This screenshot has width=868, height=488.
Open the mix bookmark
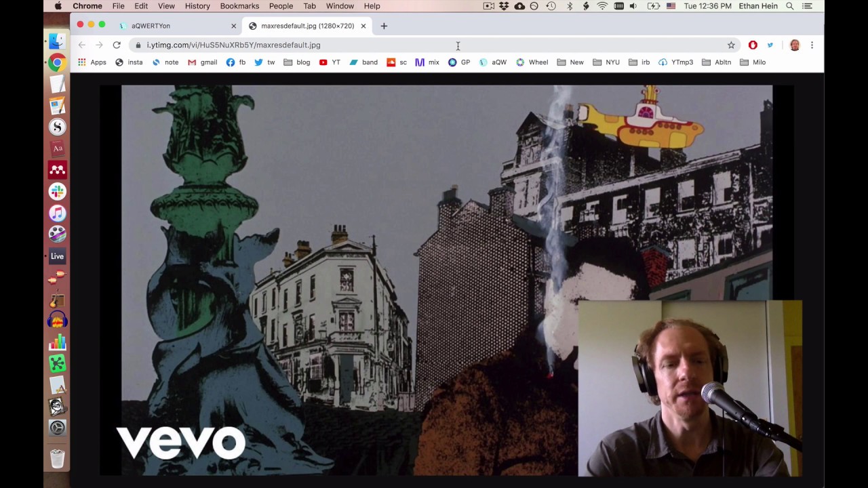point(427,62)
